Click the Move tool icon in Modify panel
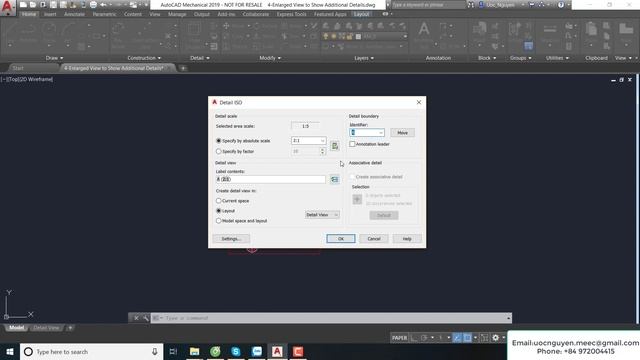The width and height of the screenshot is (640, 360). pyautogui.click(x=226, y=26)
